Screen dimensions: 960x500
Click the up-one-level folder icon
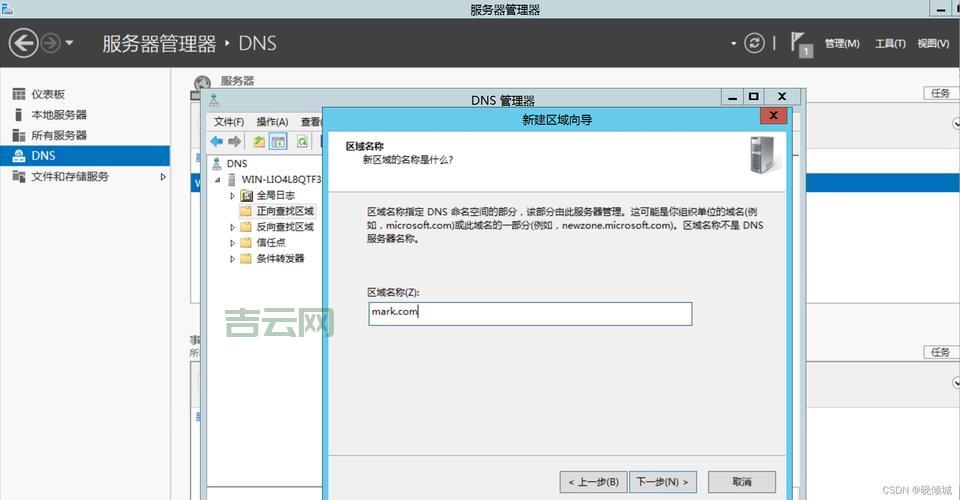(259, 142)
